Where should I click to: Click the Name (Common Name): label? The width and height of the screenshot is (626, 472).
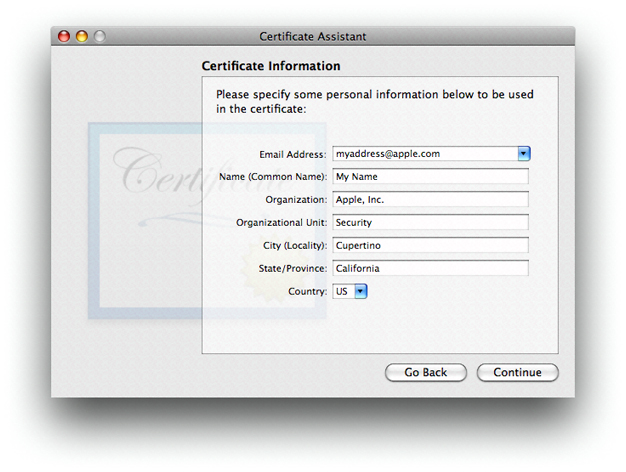coord(273,177)
